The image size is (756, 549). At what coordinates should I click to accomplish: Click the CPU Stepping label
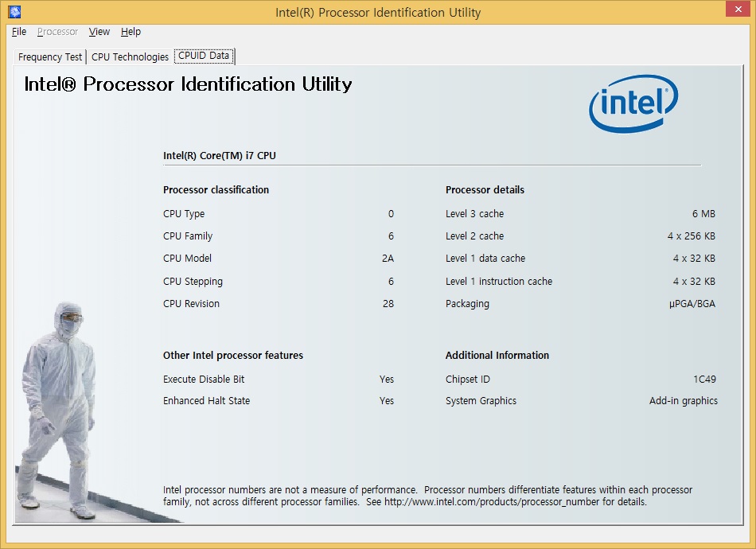coord(193,282)
